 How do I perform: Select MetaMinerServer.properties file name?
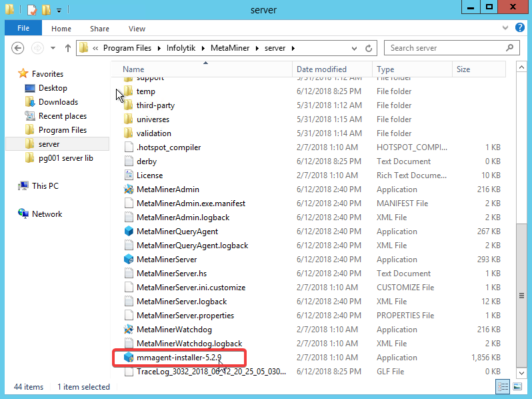coord(185,316)
